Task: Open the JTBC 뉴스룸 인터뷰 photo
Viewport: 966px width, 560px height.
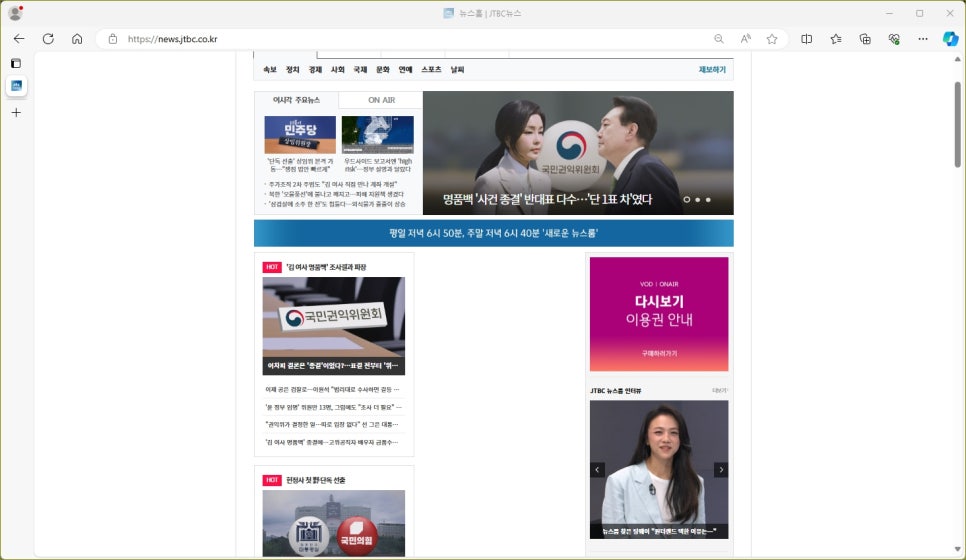Action: (659, 469)
